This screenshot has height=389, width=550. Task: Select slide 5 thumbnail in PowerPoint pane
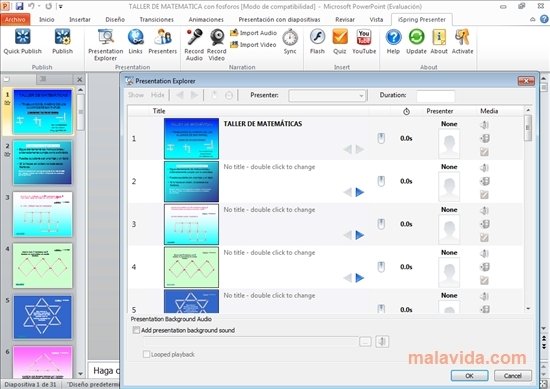coord(42,317)
